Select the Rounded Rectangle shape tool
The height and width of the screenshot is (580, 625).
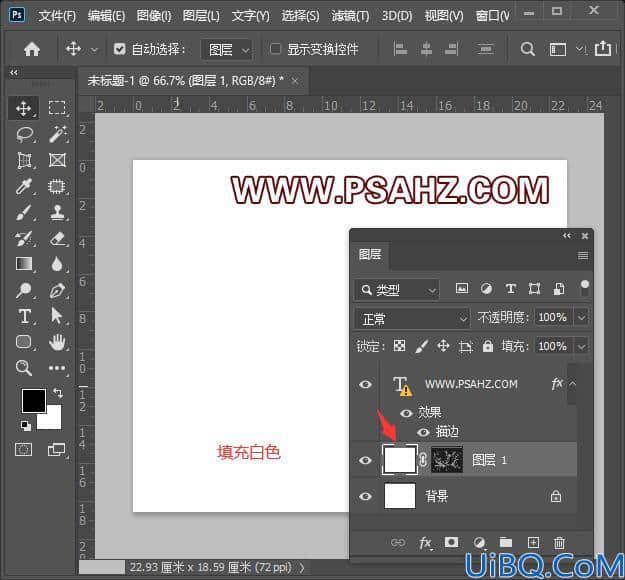tap(24, 342)
